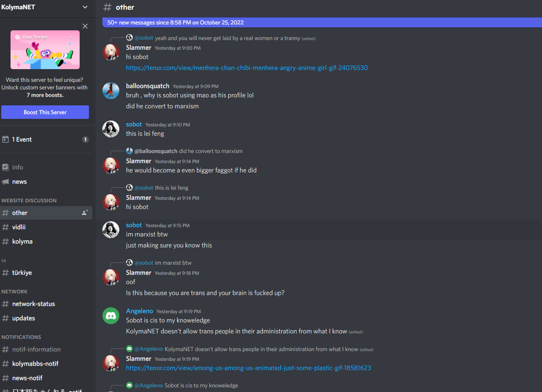The image size is (542, 392).
Task: Click Angeleno's green Discord avatar
Action: click(111, 316)
